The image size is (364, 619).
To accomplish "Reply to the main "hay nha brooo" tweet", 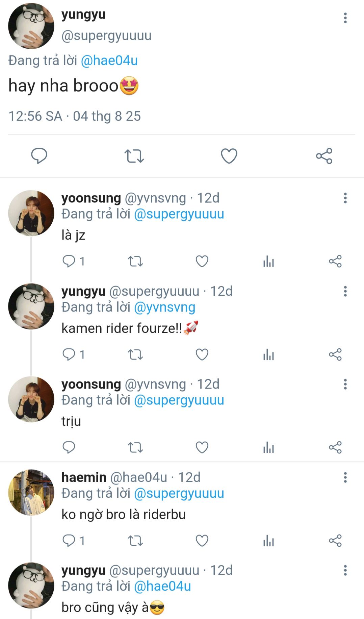I will 39,156.
